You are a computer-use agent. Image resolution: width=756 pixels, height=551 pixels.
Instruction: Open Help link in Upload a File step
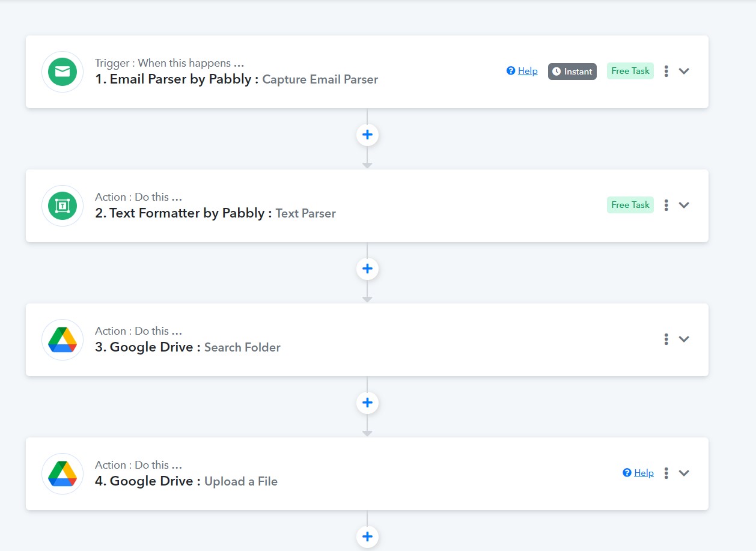pyautogui.click(x=638, y=473)
